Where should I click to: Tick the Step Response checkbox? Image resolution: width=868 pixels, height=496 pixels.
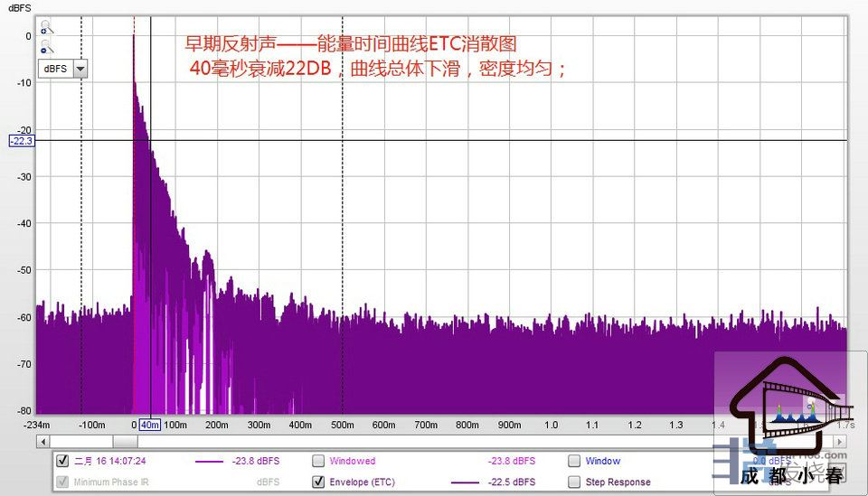pos(574,482)
